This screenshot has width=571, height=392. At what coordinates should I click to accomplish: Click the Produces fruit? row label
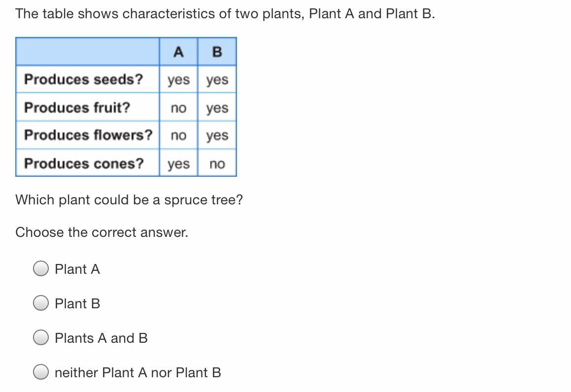click(77, 107)
